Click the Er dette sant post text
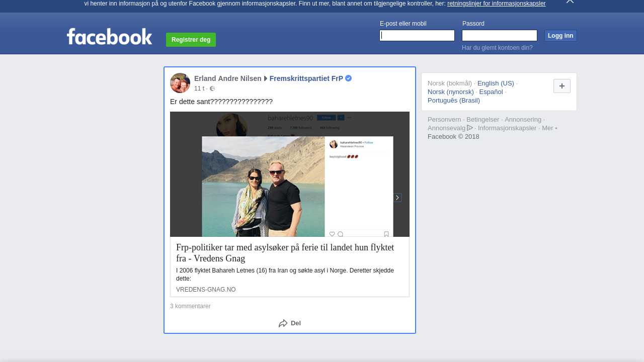644x362 pixels. [x=221, y=102]
